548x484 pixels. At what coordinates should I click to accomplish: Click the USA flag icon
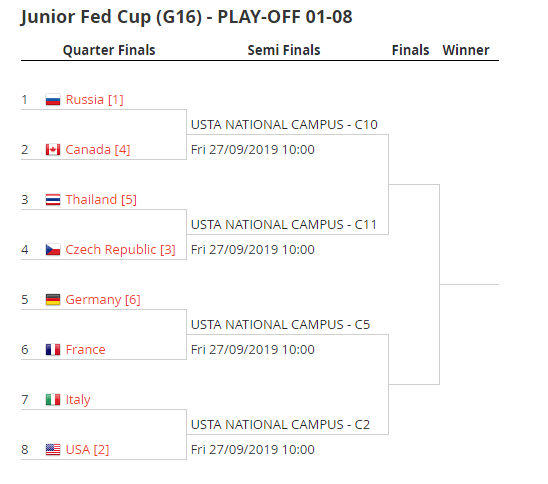53,450
